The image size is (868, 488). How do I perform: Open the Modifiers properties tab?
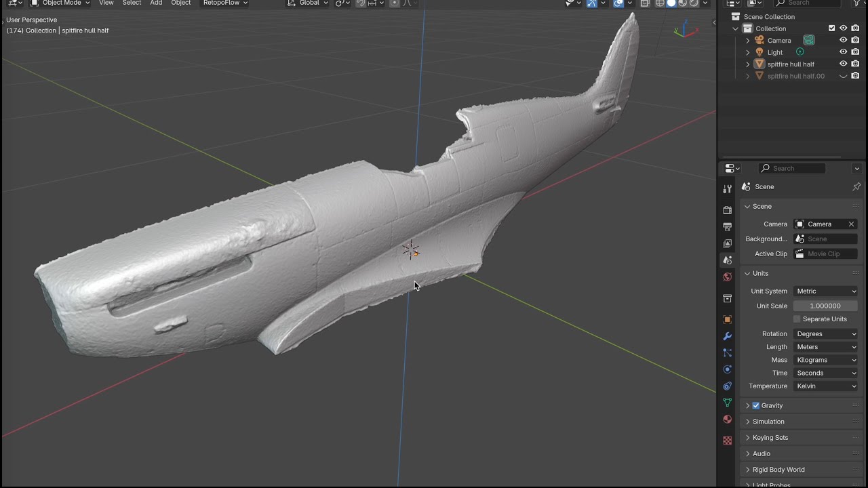(727, 336)
